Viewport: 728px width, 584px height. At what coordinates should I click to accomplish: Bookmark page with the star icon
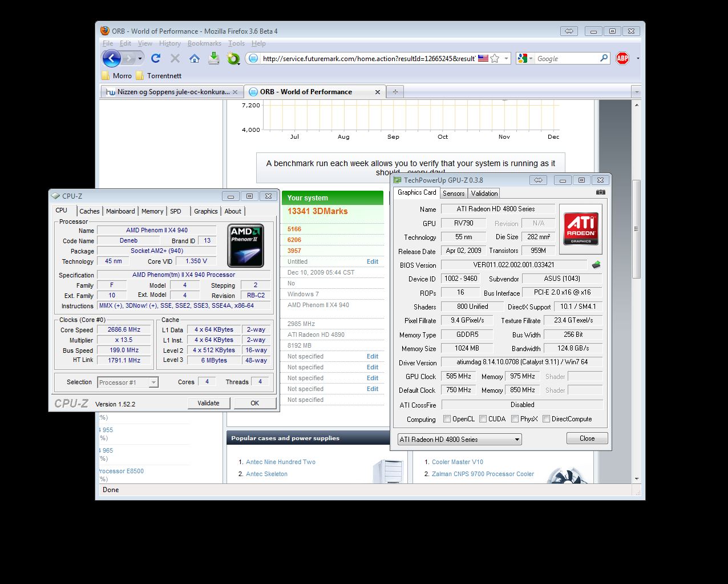pyautogui.click(x=495, y=58)
